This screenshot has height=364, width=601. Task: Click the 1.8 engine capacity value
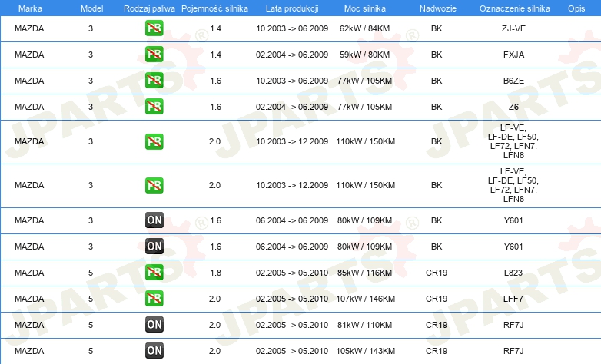(x=215, y=273)
